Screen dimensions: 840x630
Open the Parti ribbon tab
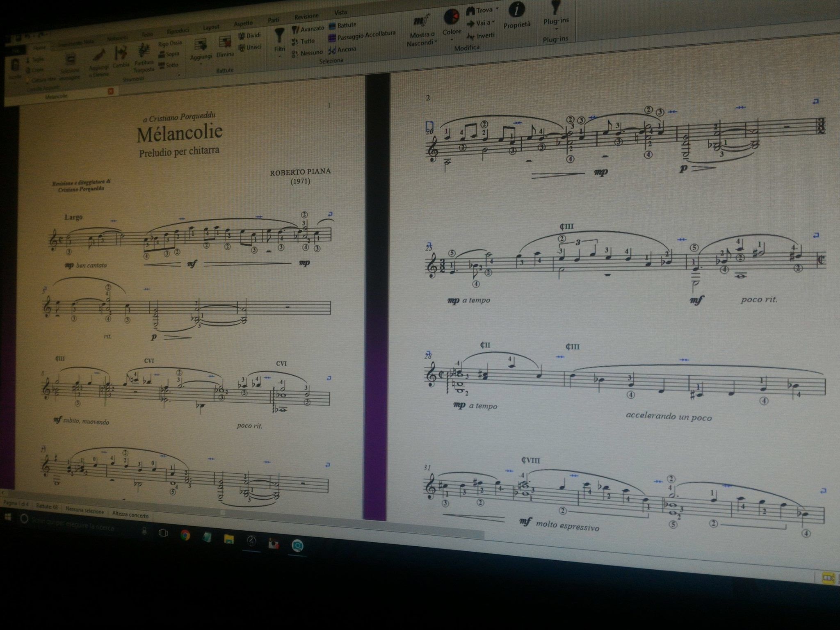pyautogui.click(x=274, y=20)
